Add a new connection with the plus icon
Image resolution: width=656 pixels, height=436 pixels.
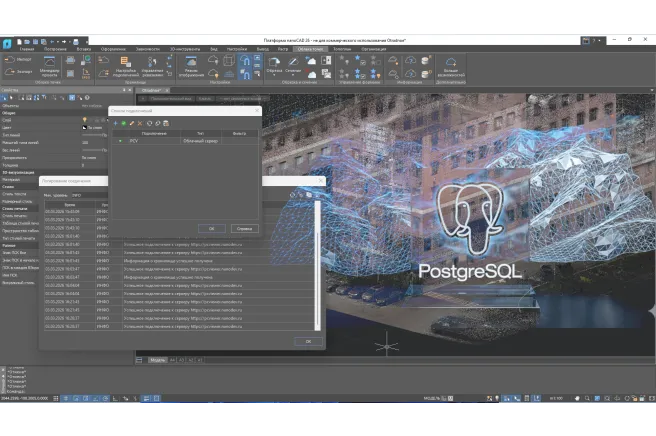point(115,123)
